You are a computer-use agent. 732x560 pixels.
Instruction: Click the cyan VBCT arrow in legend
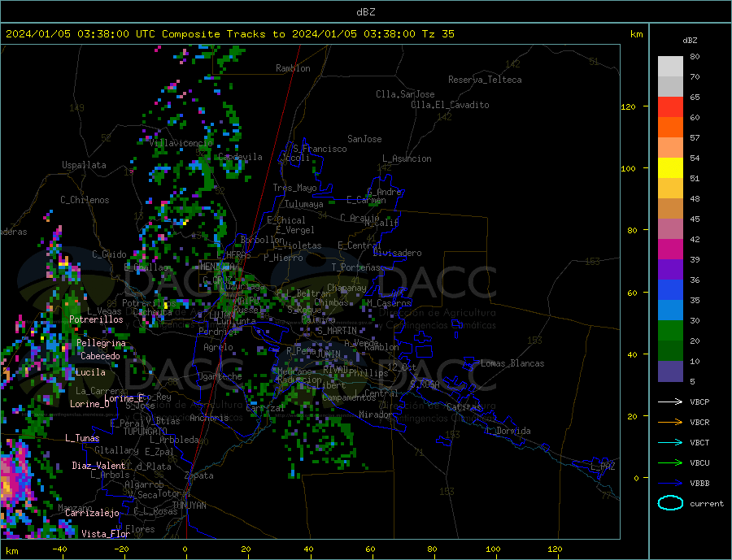(670, 442)
